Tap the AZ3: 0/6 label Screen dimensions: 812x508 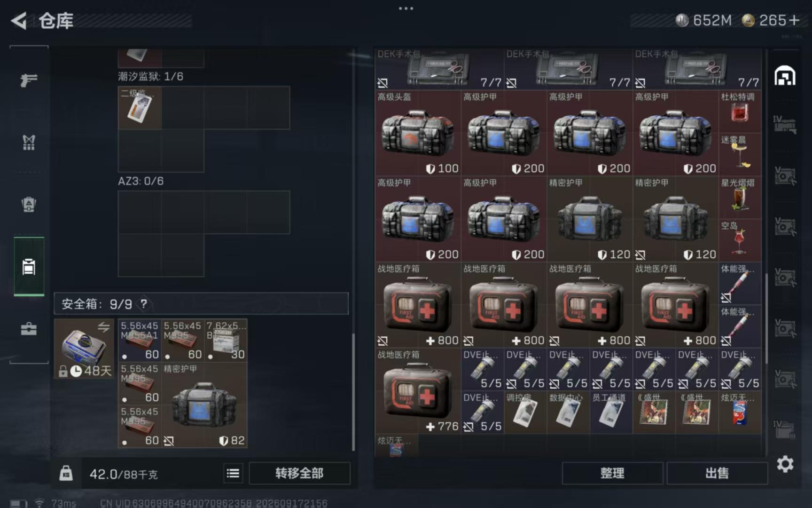pyautogui.click(x=141, y=181)
